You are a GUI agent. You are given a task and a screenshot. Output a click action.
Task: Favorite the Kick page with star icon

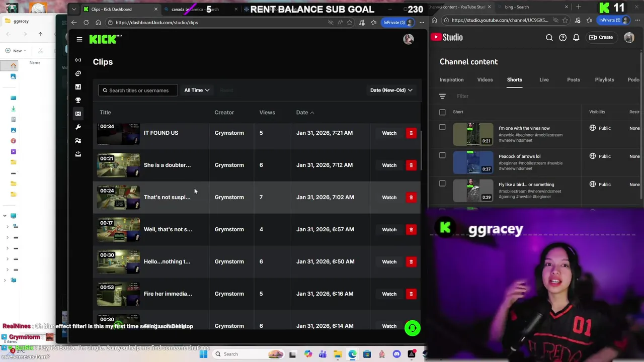point(350,22)
